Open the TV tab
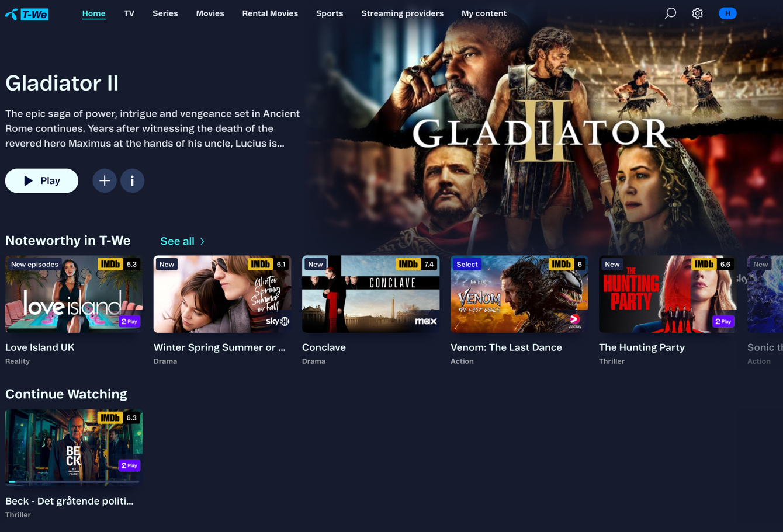 129,13
